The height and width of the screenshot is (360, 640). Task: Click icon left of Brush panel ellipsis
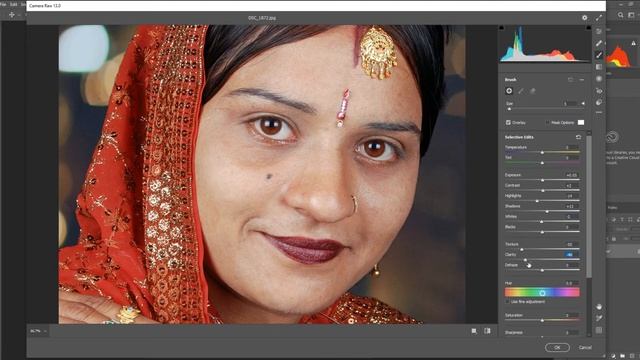point(571,80)
